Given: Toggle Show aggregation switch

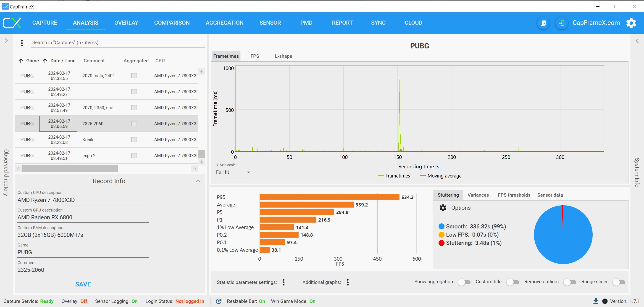Looking at the screenshot, I should [x=464, y=282].
